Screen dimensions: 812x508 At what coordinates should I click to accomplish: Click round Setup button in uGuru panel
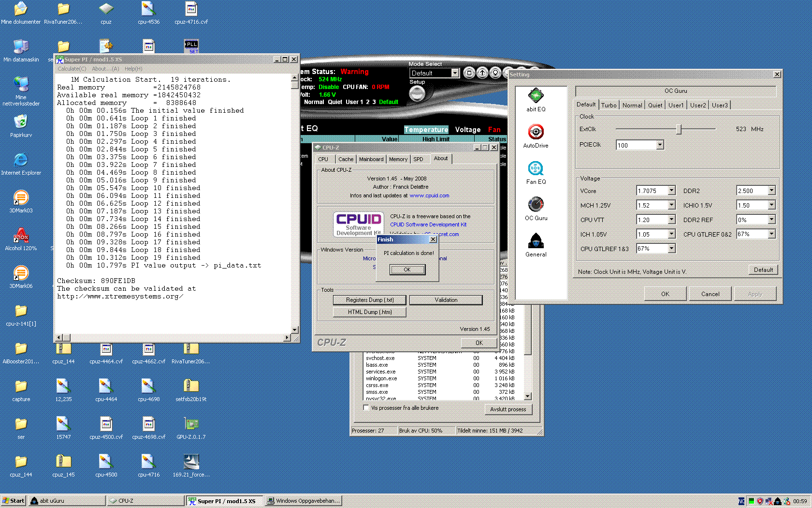pyautogui.click(x=417, y=94)
